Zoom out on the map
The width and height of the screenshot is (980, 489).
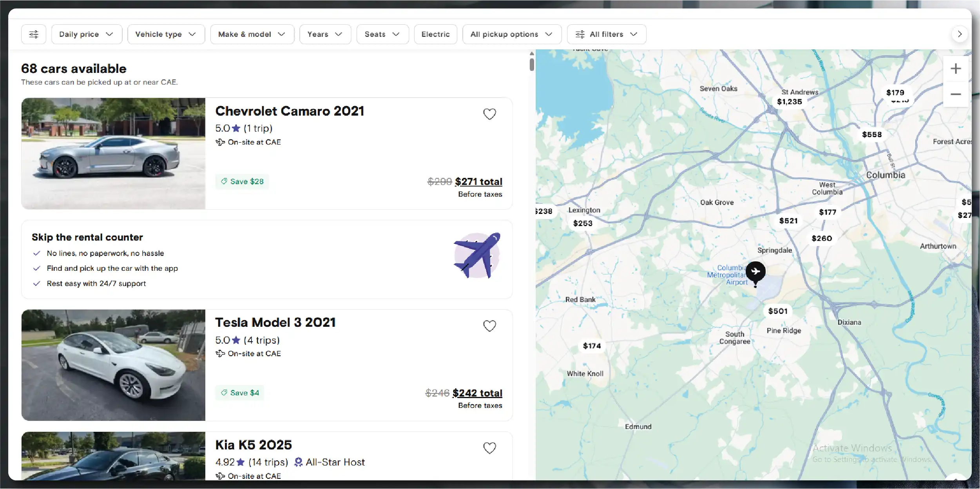pos(955,94)
